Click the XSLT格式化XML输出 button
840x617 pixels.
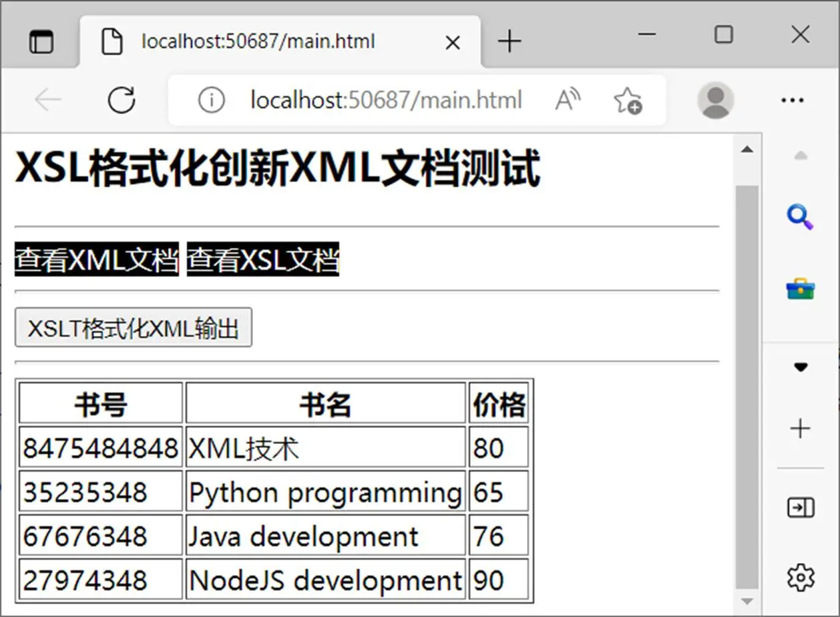pos(134,327)
